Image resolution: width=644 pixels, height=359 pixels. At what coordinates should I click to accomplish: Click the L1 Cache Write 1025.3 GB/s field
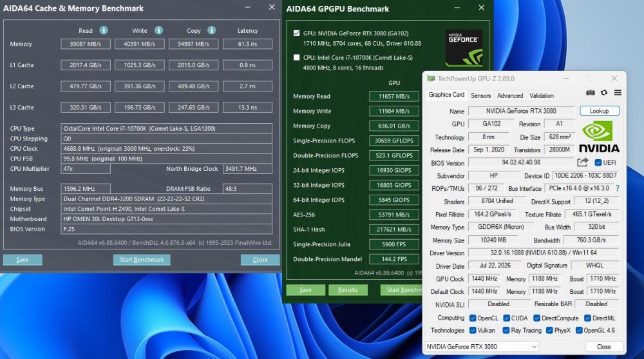(x=140, y=65)
